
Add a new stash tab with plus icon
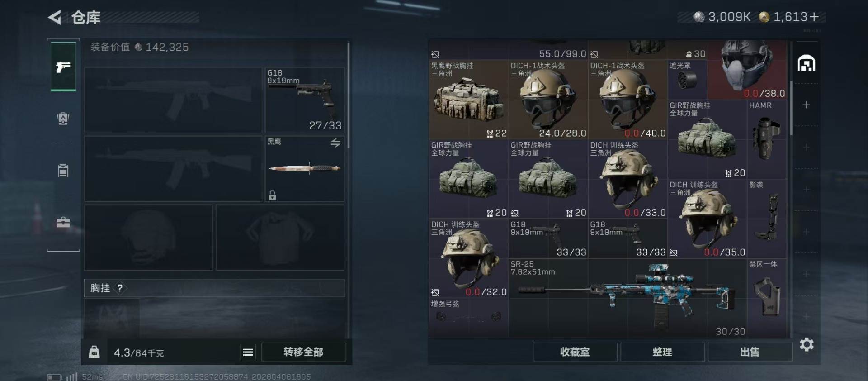click(x=806, y=105)
